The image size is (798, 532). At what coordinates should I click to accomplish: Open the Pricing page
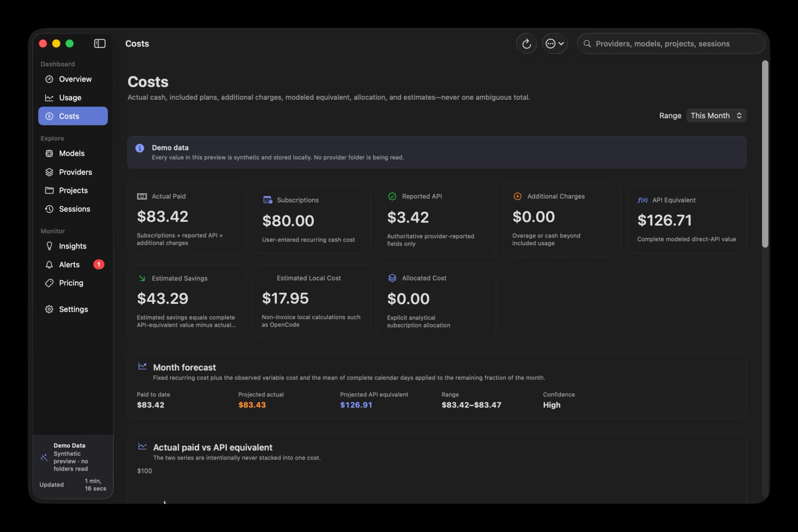73,283
